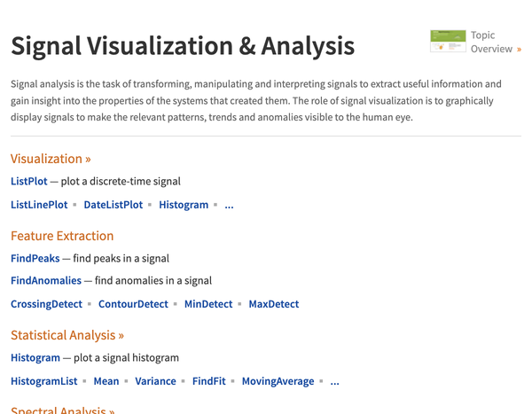Open MinDetect function reference
The width and height of the screenshot is (532, 414).
[x=208, y=304]
